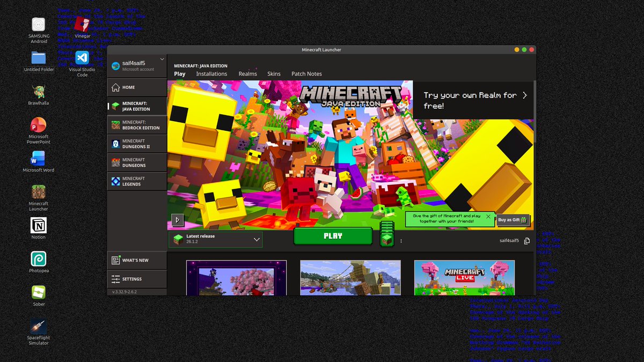Screen dimensions: 644x362
Task: Click the green PLAY button
Action: [x=333, y=236]
